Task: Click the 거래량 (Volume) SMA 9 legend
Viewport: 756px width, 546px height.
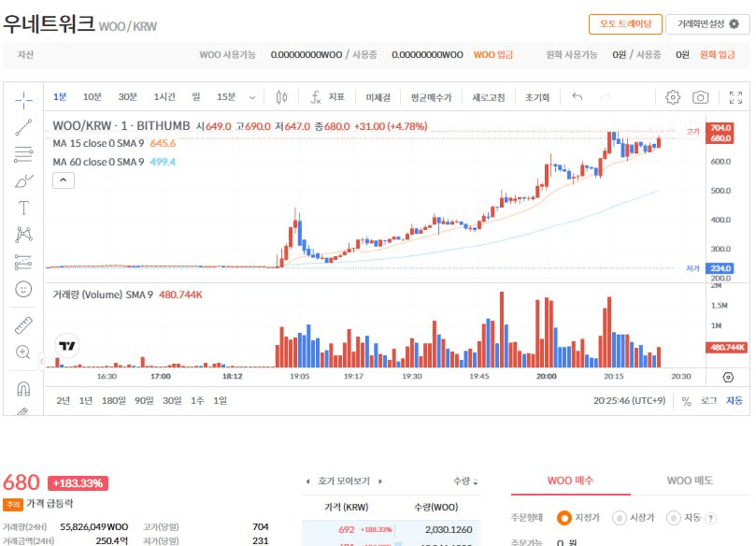Action: (103, 295)
